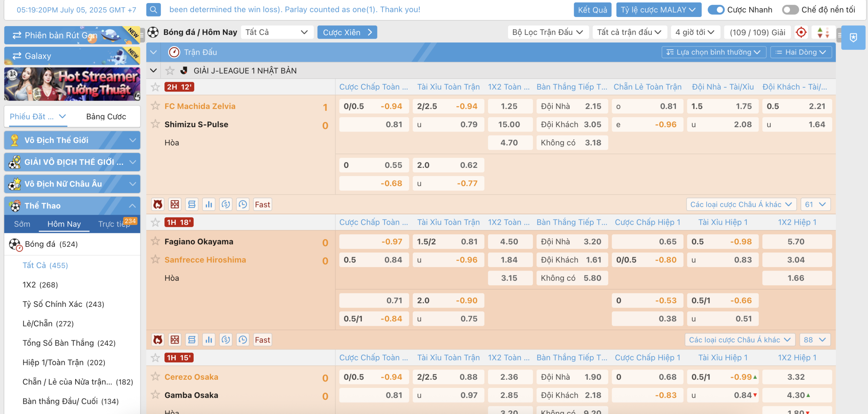This screenshot has width=868, height=414.
Task: Click the Cược Xiên button
Action: tap(347, 32)
